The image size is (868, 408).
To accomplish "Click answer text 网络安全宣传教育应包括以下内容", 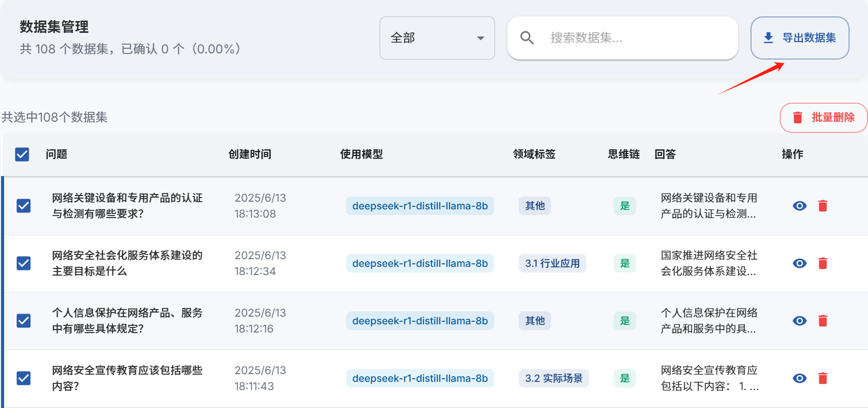I will pyautogui.click(x=710, y=378).
